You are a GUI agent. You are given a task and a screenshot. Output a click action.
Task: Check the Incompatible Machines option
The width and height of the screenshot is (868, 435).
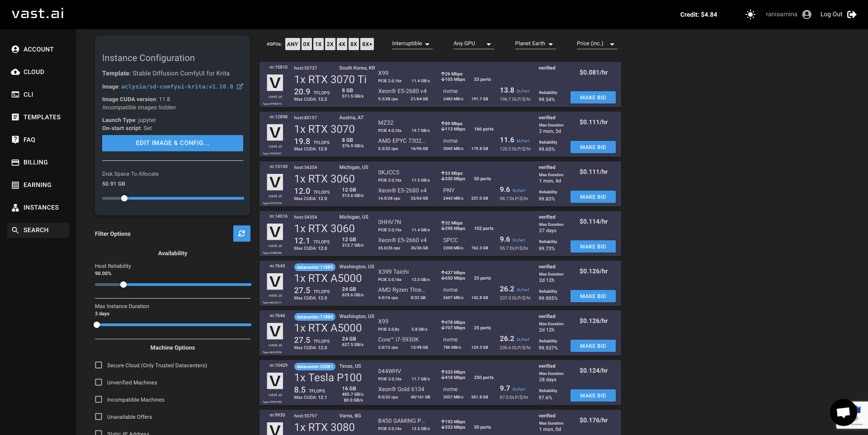pyautogui.click(x=99, y=399)
